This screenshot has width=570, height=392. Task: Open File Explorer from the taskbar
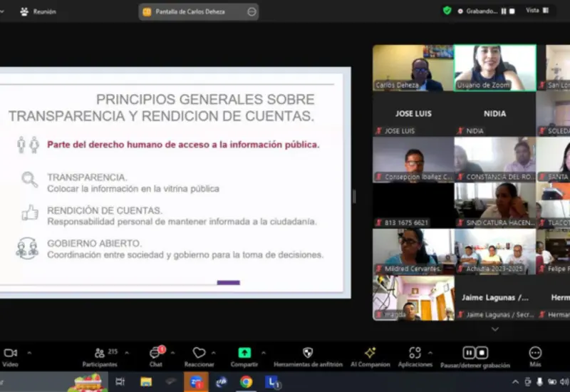146,382
